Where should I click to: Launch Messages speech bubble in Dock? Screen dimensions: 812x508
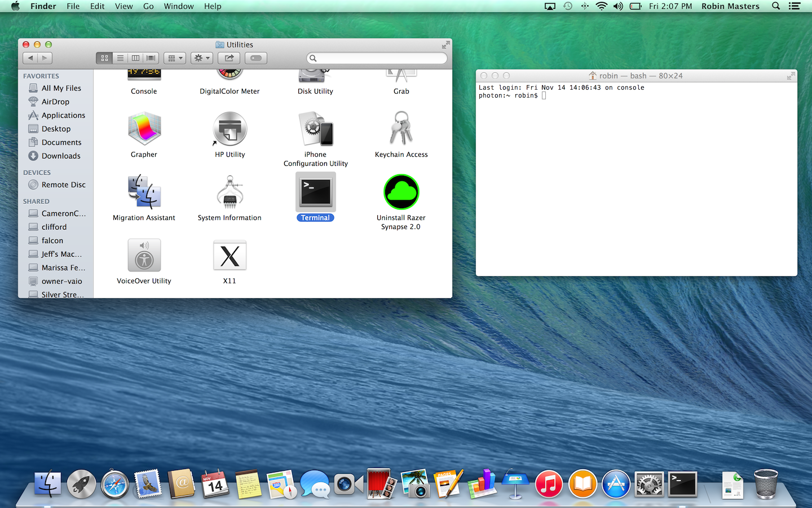point(315,484)
